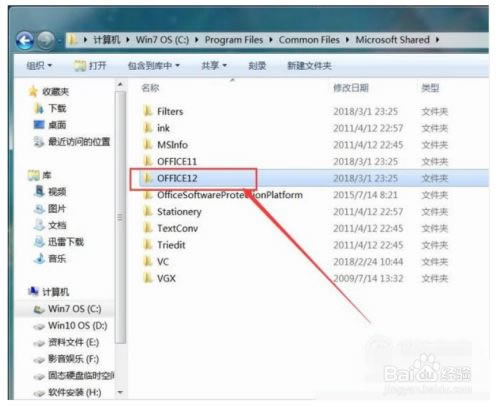Select the TextConv folder name
Viewport: 500px width, 407px height.
[x=177, y=228]
